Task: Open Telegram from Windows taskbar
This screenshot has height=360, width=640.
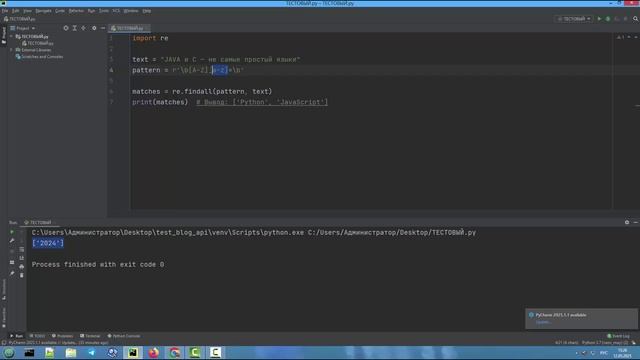Action: 91,353
